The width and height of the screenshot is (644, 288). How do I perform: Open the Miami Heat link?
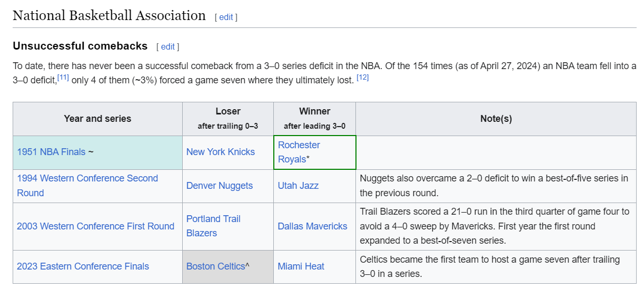(x=301, y=266)
